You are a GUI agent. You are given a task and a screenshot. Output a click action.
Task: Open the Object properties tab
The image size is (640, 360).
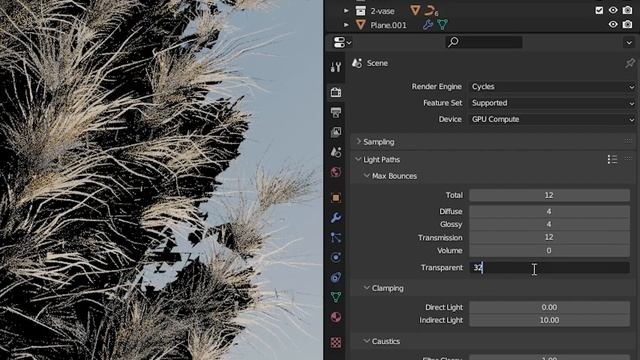336,198
